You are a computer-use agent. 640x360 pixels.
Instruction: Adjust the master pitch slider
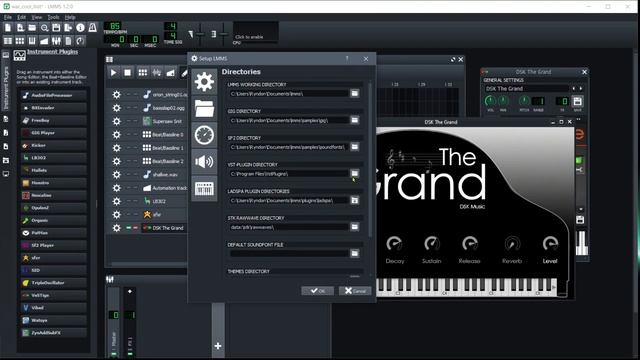[223, 34]
